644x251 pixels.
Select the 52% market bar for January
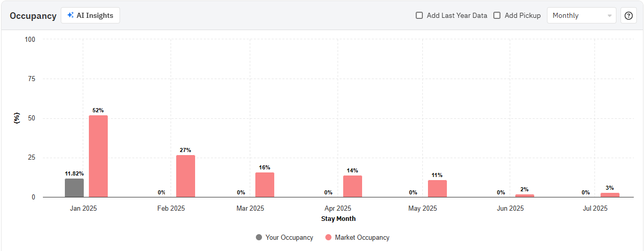click(x=98, y=156)
